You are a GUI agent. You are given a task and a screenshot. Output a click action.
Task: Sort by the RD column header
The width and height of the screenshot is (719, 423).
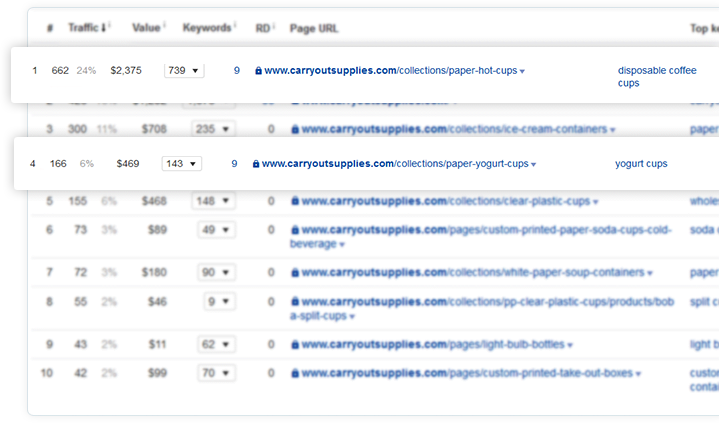[x=263, y=28]
